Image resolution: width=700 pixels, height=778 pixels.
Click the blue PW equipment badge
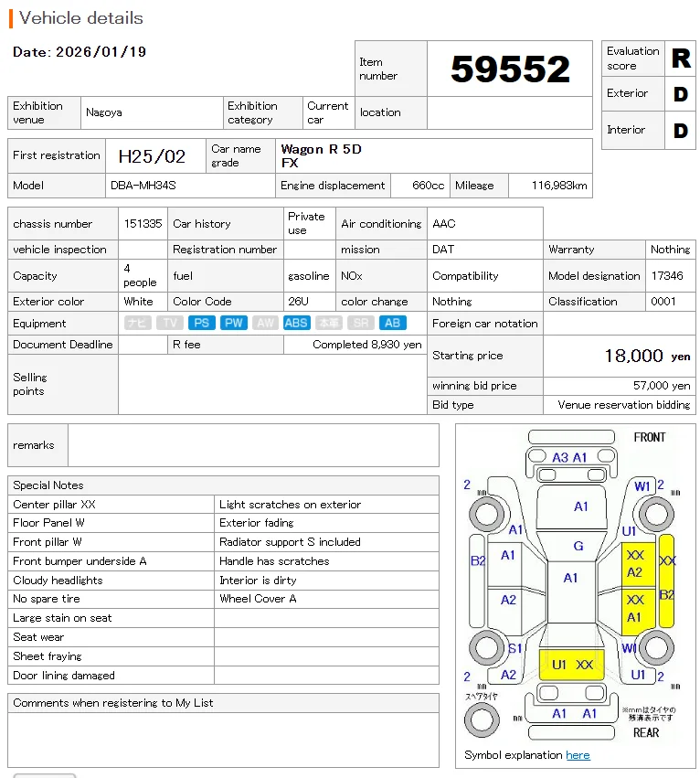233,323
